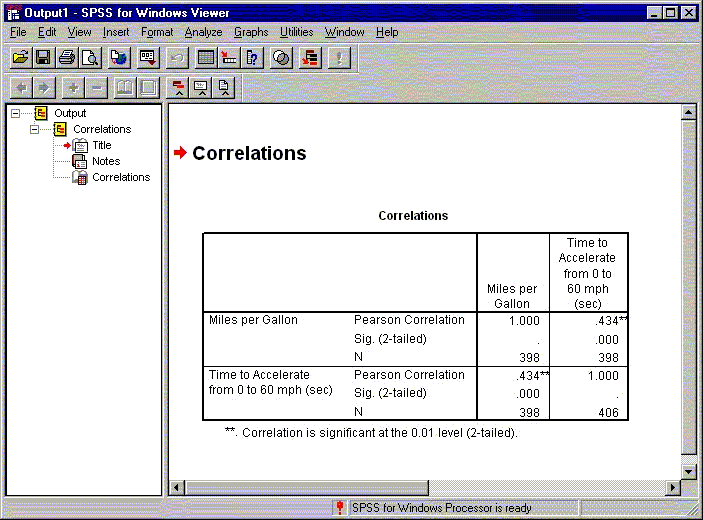
Task: Open Variables info icon with question mark
Action: coord(252,58)
